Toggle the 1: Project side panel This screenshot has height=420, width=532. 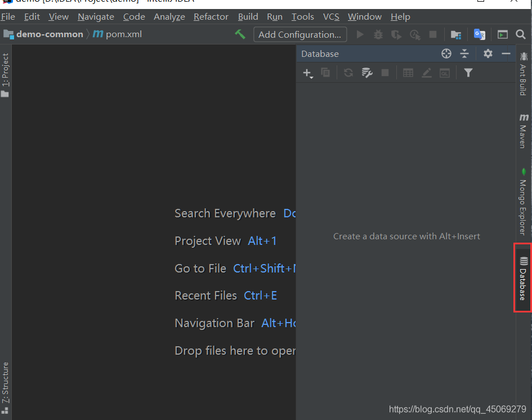click(x=6, y=74)
